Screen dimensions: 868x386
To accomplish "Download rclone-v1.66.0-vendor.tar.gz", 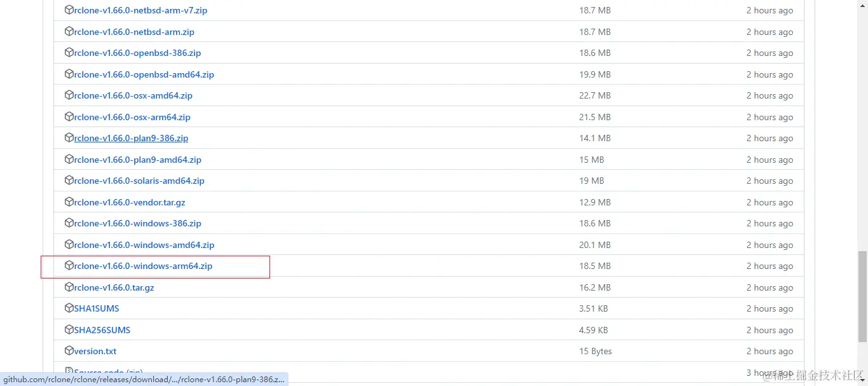I will [130, 202].
